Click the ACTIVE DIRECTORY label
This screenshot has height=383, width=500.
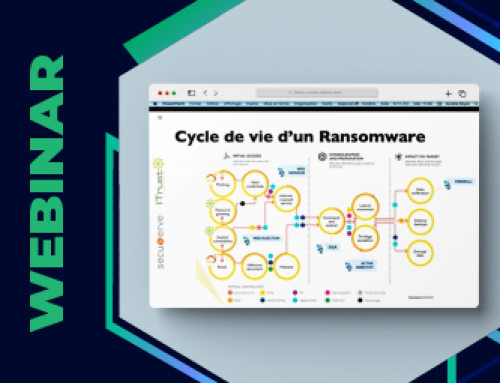[x=364, y=265]
